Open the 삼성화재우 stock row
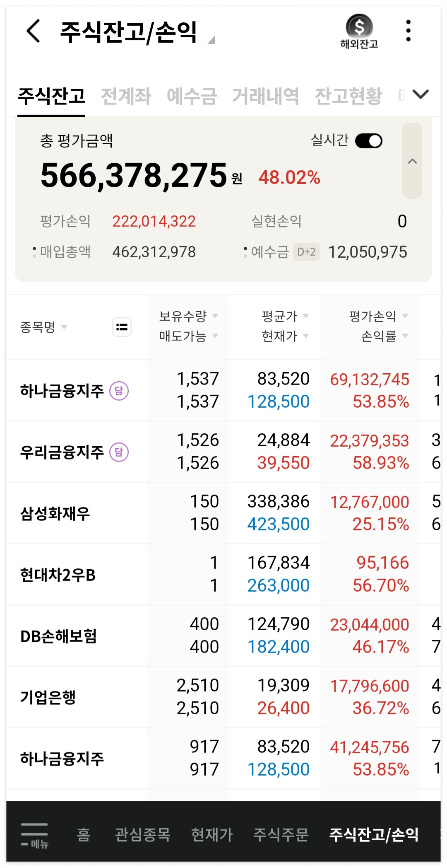 tap(223, 513)
